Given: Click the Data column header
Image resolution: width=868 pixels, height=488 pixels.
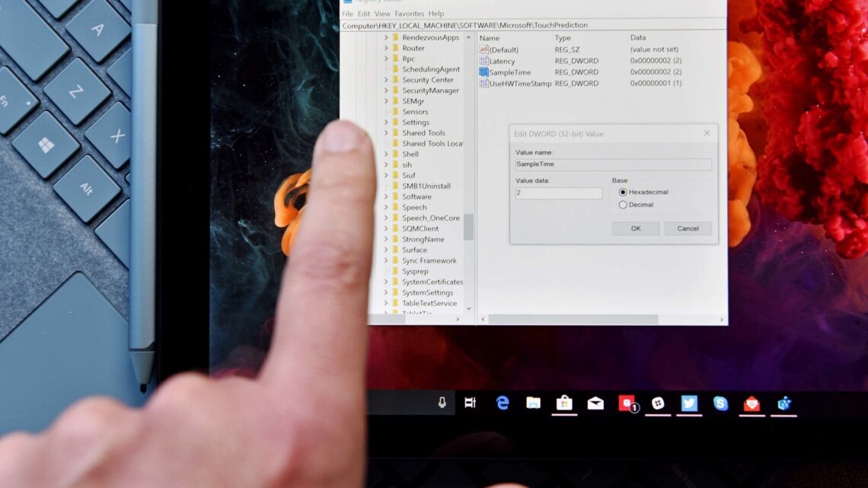Looking at the screenshot, I should pos(638,37).
